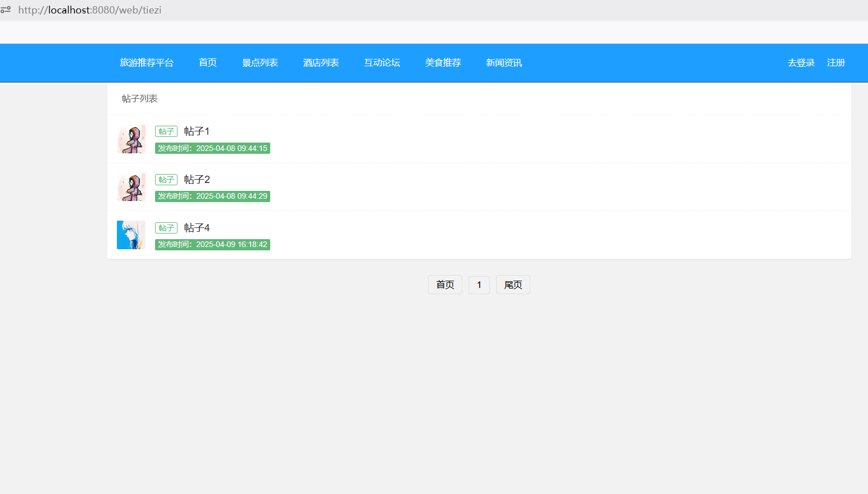The width and height of the screenshot is (868, 494).
Task: Click the site info icon in address bar
Action: pyautogui.click(x=6, y=10)
